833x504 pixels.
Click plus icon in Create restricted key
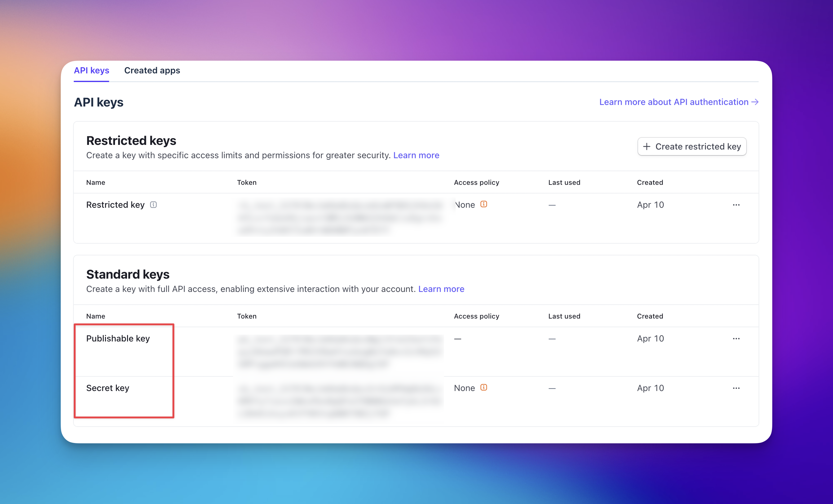[x=647, y=147]
